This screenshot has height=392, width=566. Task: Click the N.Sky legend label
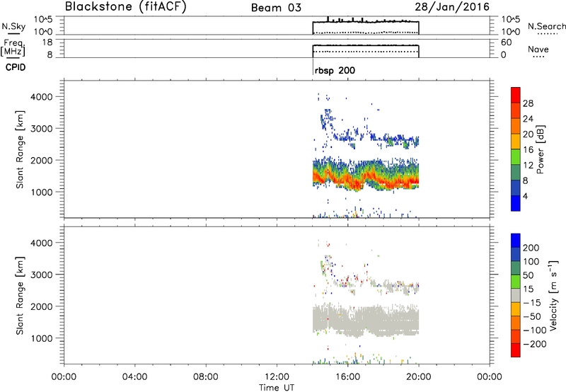(13, 26)
